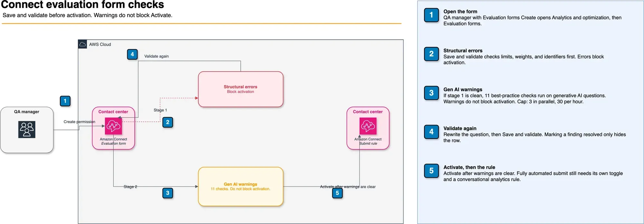Screen dimensions: 644x224
Task: Select the Amazon Connect Evaluation form icon
Action: pos(113,126)
